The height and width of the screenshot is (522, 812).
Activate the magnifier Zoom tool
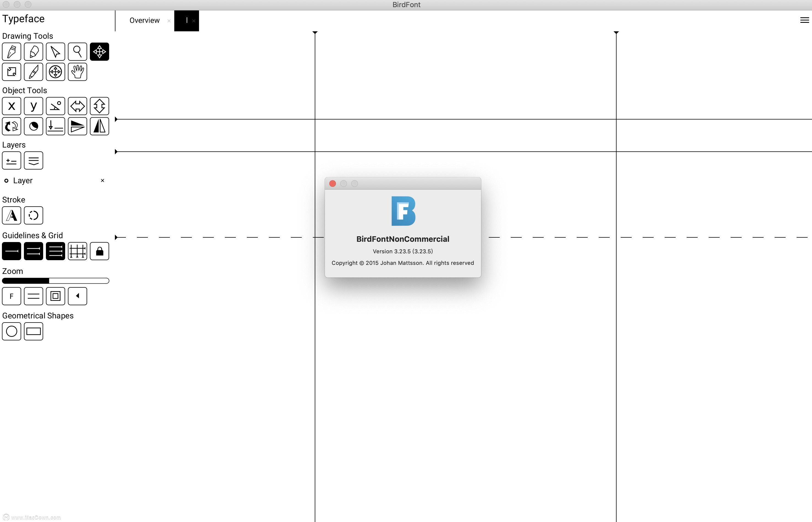[x=77, y=52]
